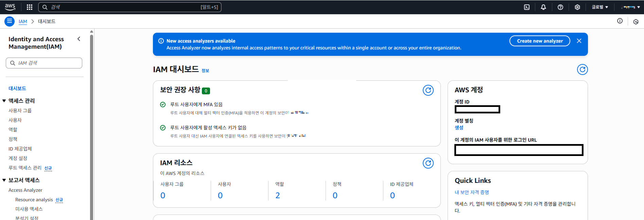This screenshot has width=644, height=220.
Task: Click the ID 제공업체 count 0
Action: coord(393,195)
